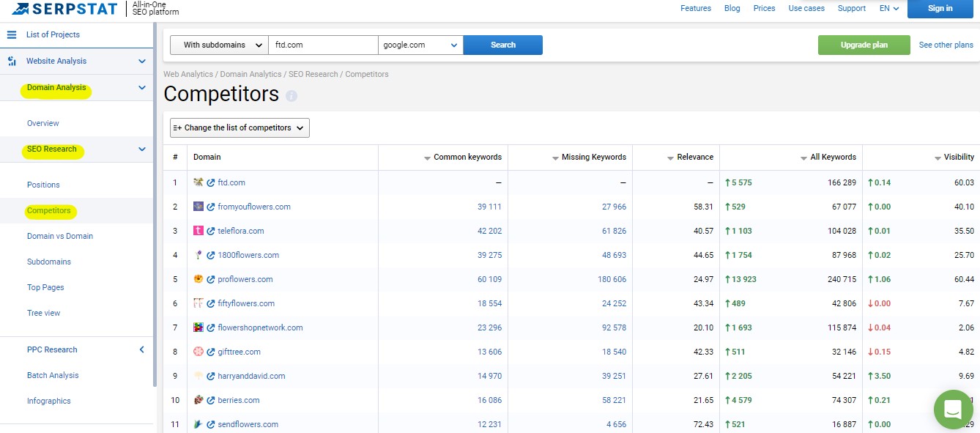Image resolution: width=980 pixels, height=433 pixels.
Task: Select Tree view in the sidebar
Action: pos(44,313)
